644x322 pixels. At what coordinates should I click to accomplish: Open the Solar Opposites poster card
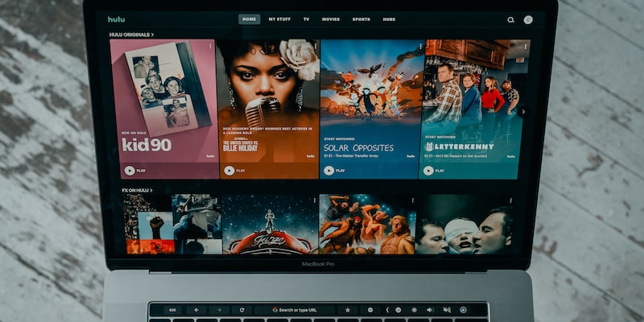(x=372, y=109)
